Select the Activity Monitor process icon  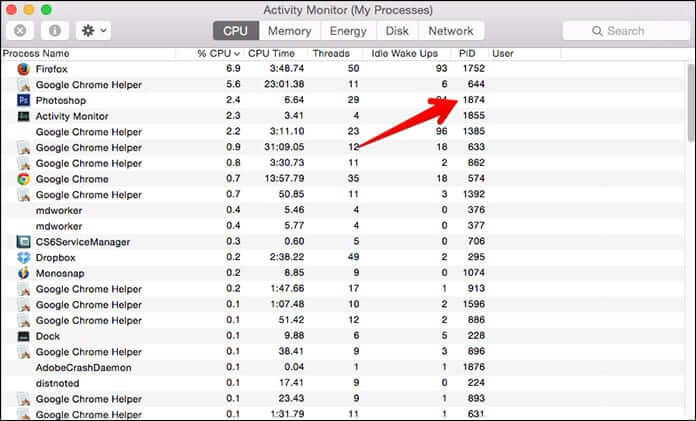(x=23, y=116)
